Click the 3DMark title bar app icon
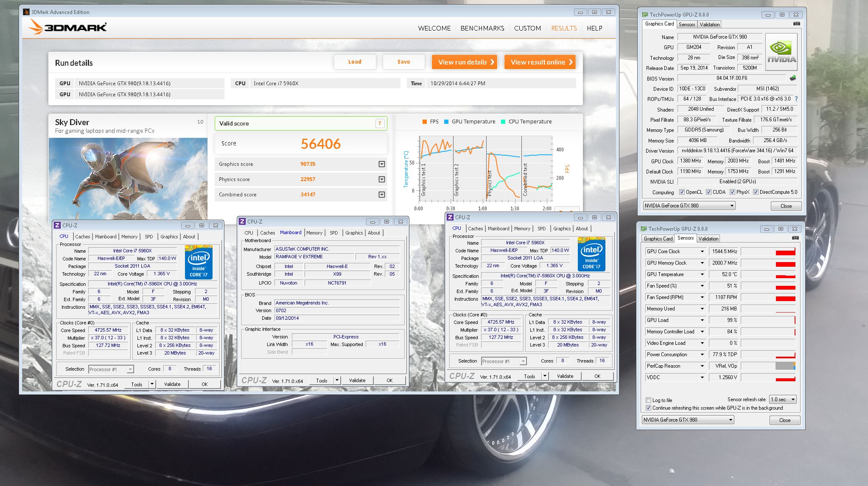This screenshot has width=868, height=486. tap(26, 12)
